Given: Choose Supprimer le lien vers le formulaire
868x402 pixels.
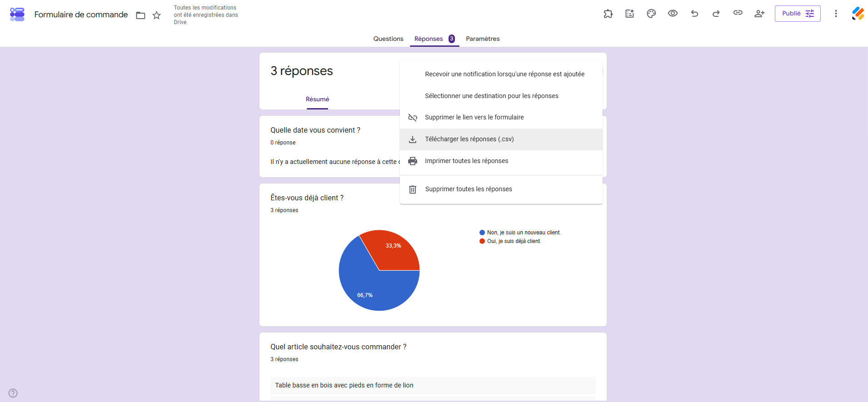Looking at the screenshot, I should coord(501,117).
